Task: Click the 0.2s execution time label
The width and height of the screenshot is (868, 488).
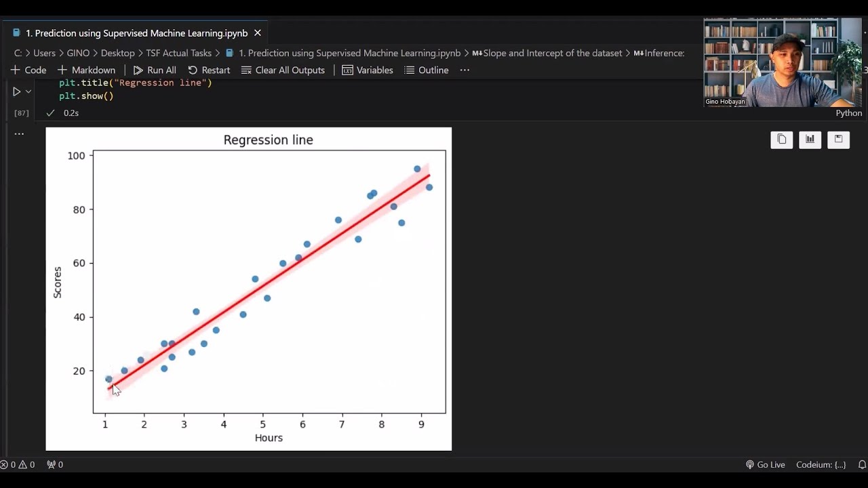Action: click(71, 113)
